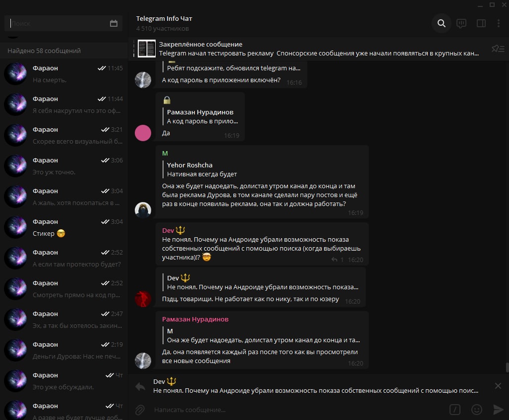Cancel the reply to Dev message

tap(498, 386)
